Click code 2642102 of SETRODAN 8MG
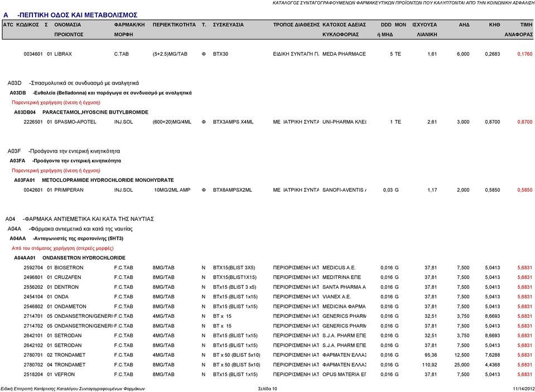This screenshot has height=392, width=535. [33, 346]
